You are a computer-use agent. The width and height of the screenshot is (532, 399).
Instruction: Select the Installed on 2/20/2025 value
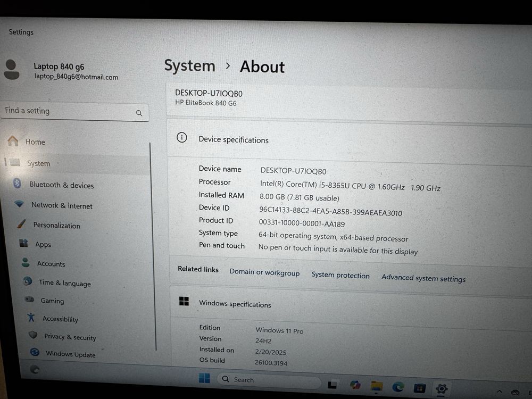270,352
